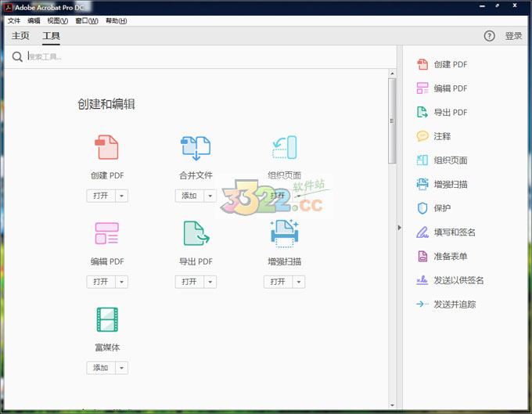Click 打开 button under 编辑 PDF

(101, 282)
